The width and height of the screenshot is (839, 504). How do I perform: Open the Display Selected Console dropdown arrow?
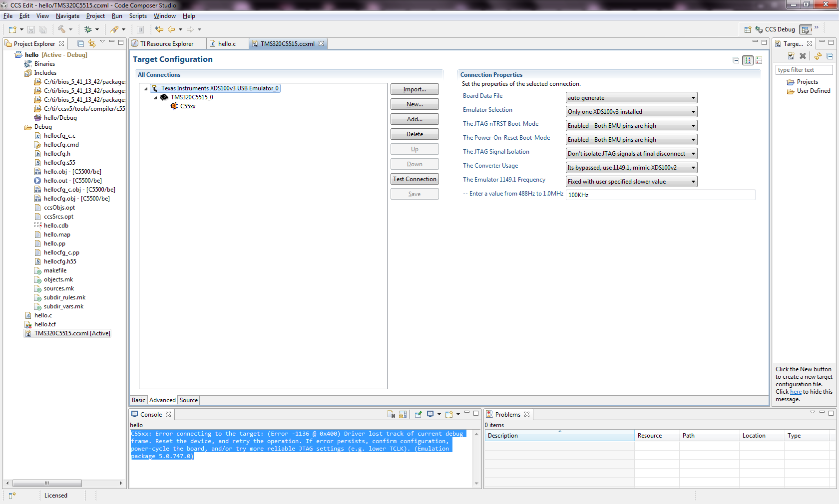coord(439,414)
